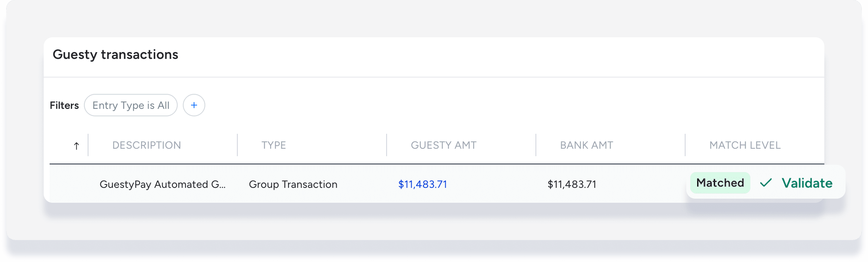Click the Group Transaction type cell

[293, 184]
